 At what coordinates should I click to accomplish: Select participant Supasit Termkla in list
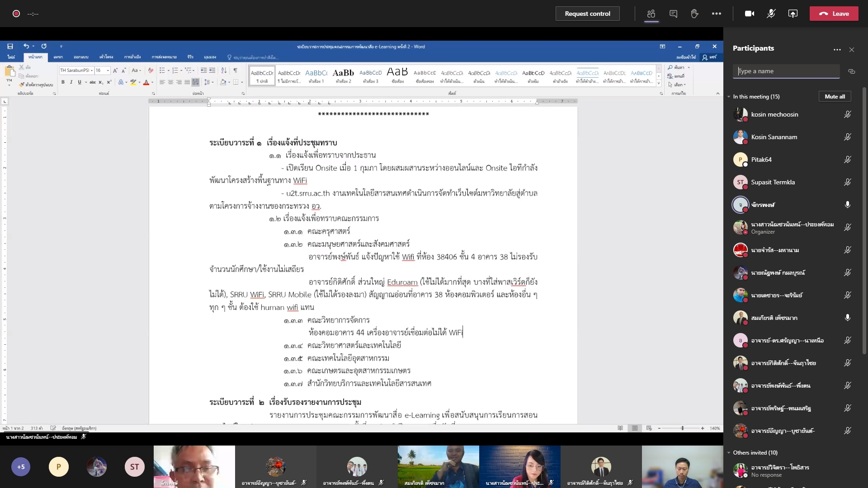coord(773,182)
